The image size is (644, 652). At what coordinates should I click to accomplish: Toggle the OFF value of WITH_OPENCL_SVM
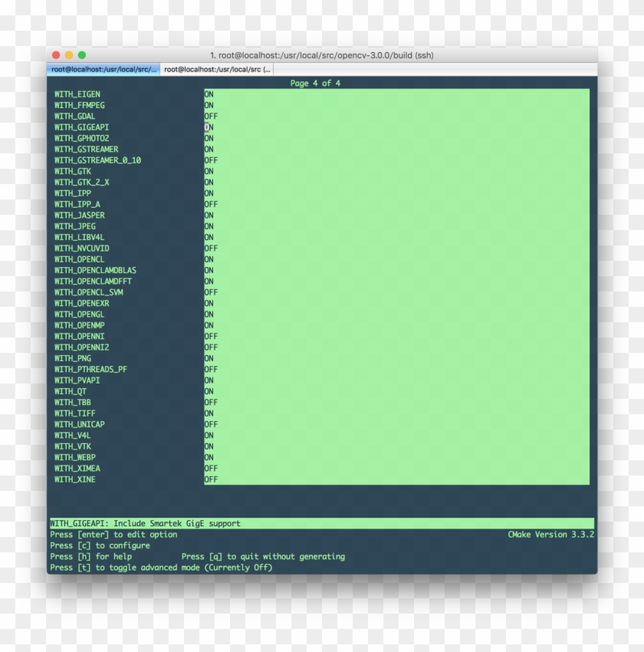point(211,293)
